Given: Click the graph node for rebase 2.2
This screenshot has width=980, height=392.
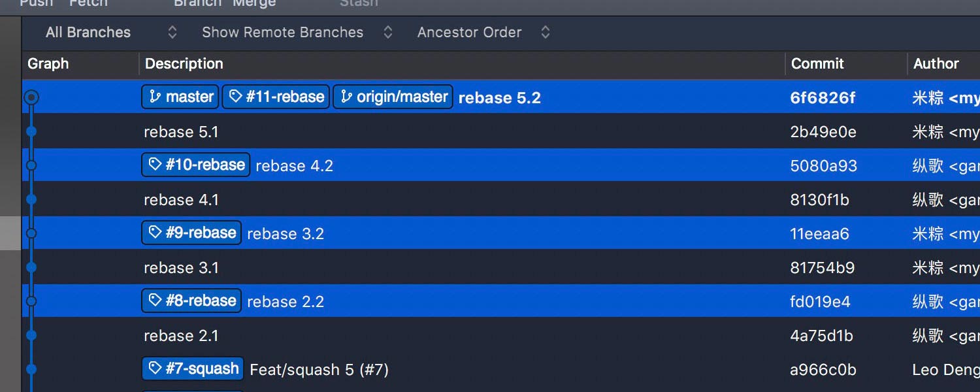Looking at the screenshot, I should (31, 301).
